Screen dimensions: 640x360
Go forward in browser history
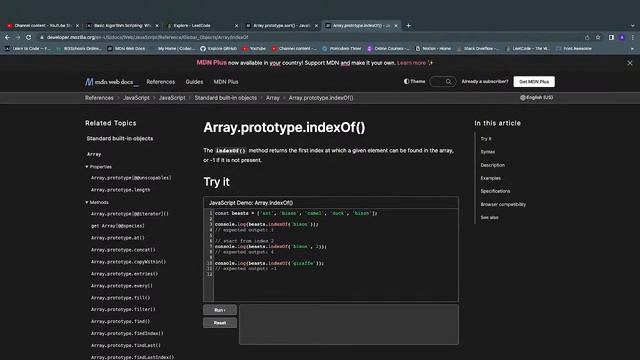pyautogui.click(x=18, y=37)
